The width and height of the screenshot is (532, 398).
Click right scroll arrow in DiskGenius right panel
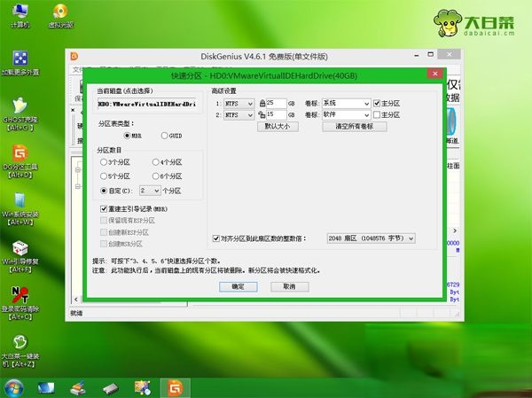455,230
